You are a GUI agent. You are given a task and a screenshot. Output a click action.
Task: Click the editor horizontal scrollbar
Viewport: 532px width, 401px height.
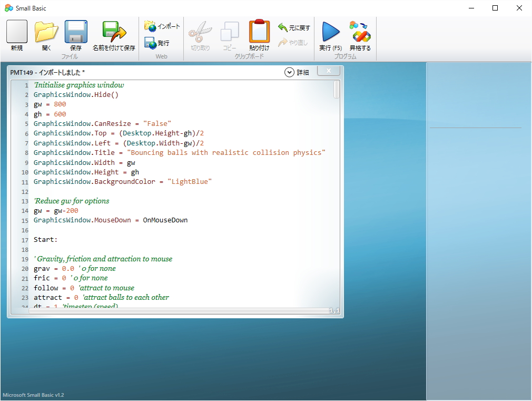(x=179, y=311)
